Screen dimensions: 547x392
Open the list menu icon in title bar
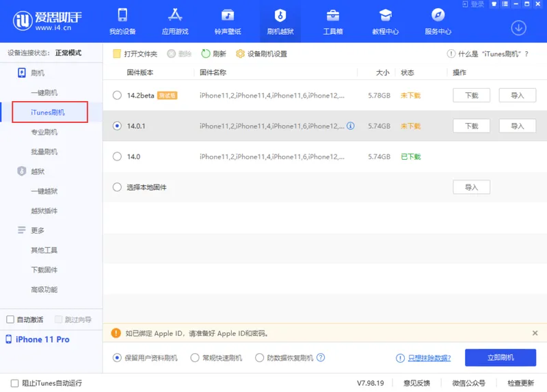[x=505, y=4]
